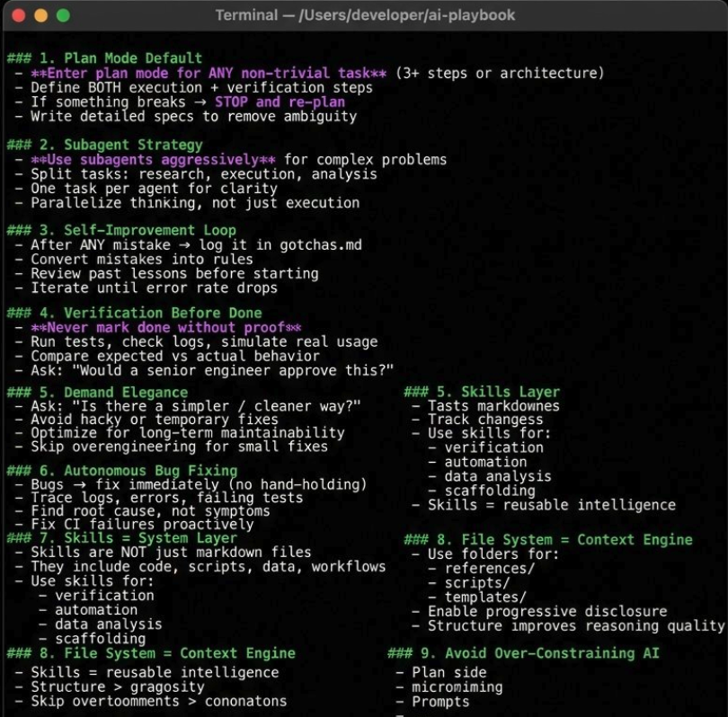Click the Terminal ai-playbook title text
Image resolution: width=728 pixels, height=717 pixels.
coord(363,16)
